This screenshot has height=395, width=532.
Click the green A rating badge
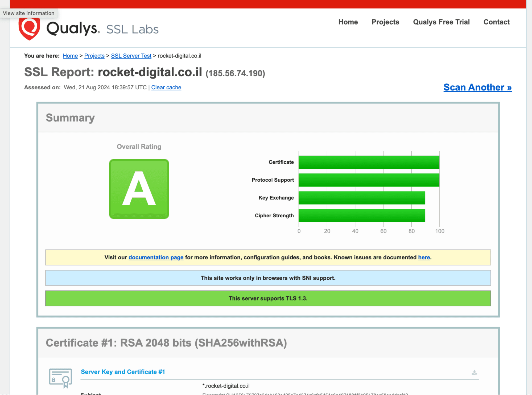click(139, 188)
